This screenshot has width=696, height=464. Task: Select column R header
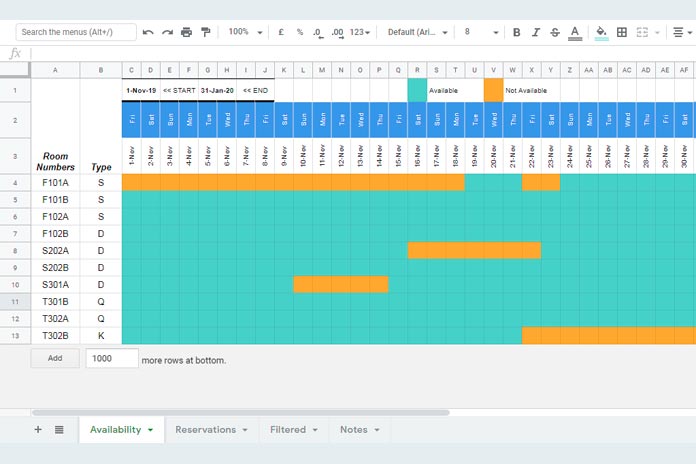417,70
